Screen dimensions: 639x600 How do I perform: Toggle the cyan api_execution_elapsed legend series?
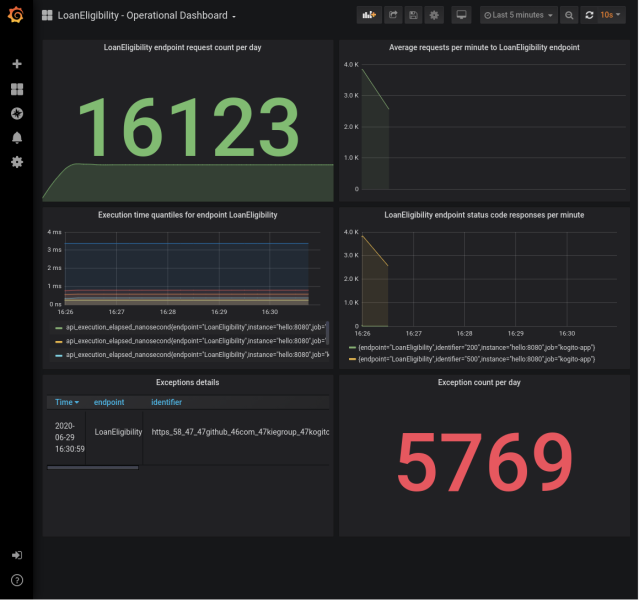197,355
